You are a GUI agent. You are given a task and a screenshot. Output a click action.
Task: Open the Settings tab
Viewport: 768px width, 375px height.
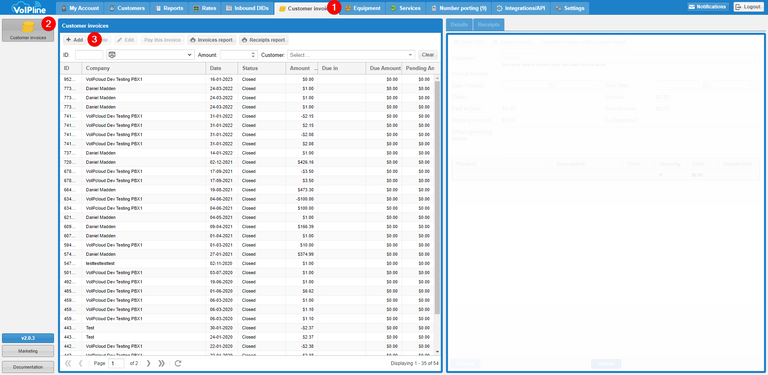click(570, 8)
